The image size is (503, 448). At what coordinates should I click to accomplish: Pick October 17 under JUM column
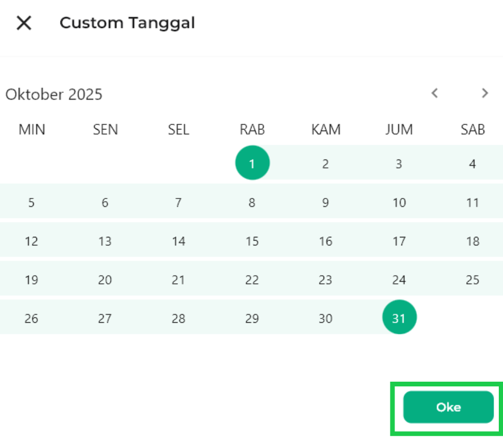(399, 241)
